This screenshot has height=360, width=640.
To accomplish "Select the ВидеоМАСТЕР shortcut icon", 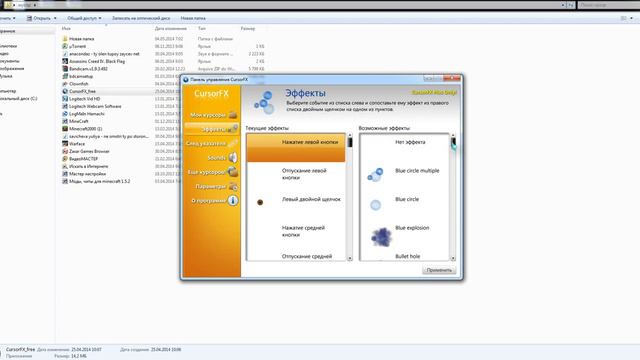I will pyautogui.click(x=65, y=159).
